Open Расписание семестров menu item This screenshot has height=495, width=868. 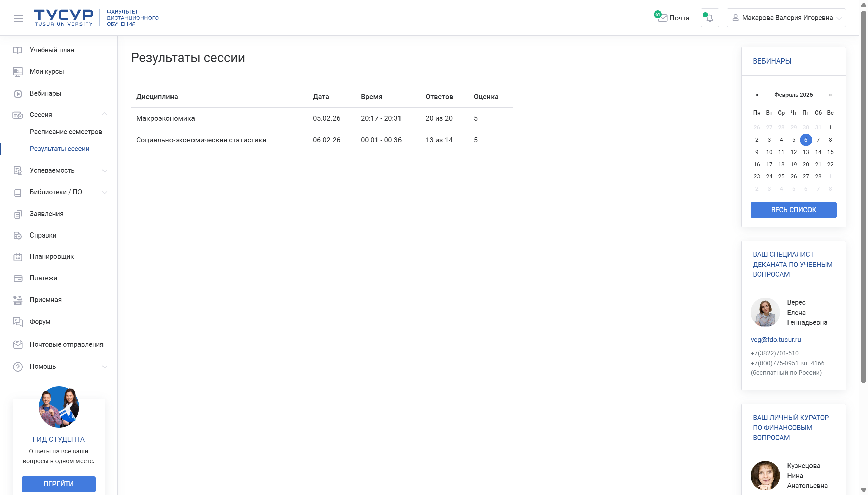coord(66,132)
